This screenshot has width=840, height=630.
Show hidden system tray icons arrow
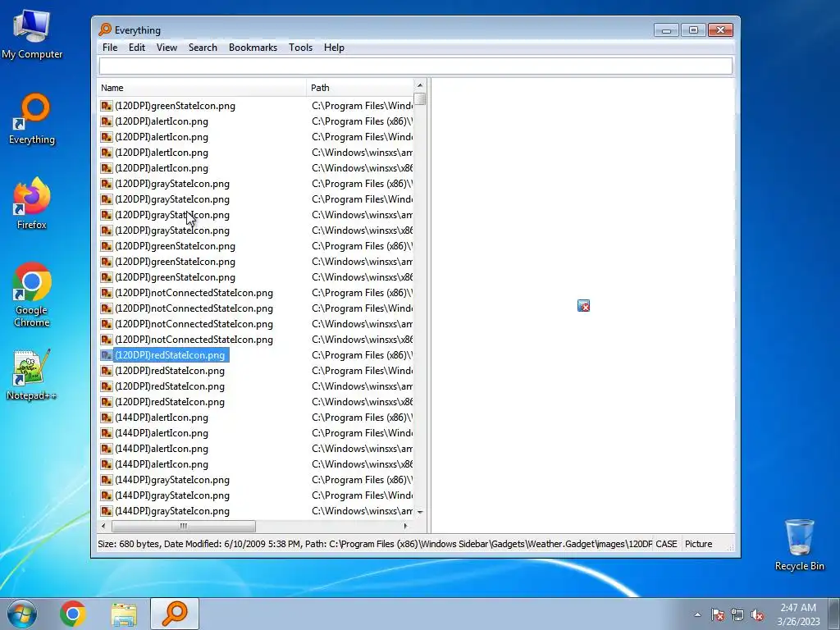coord(697,614)
